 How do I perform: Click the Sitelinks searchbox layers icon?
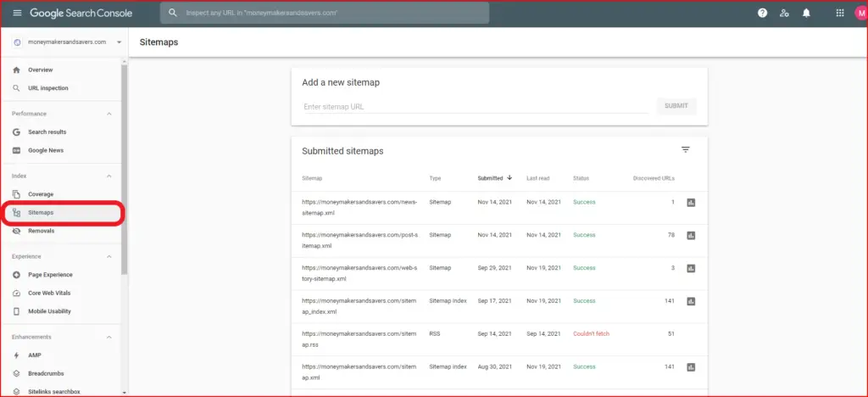pos(17,391)
